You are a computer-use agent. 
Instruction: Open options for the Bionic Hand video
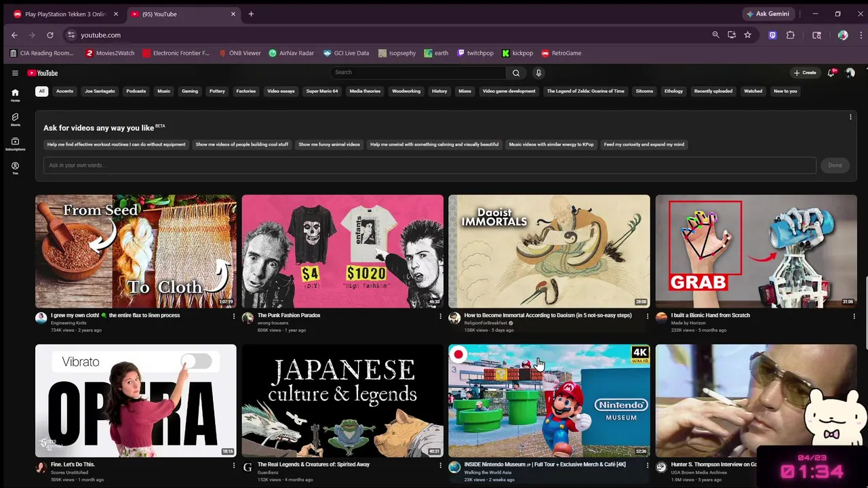(x=854, y=316)
